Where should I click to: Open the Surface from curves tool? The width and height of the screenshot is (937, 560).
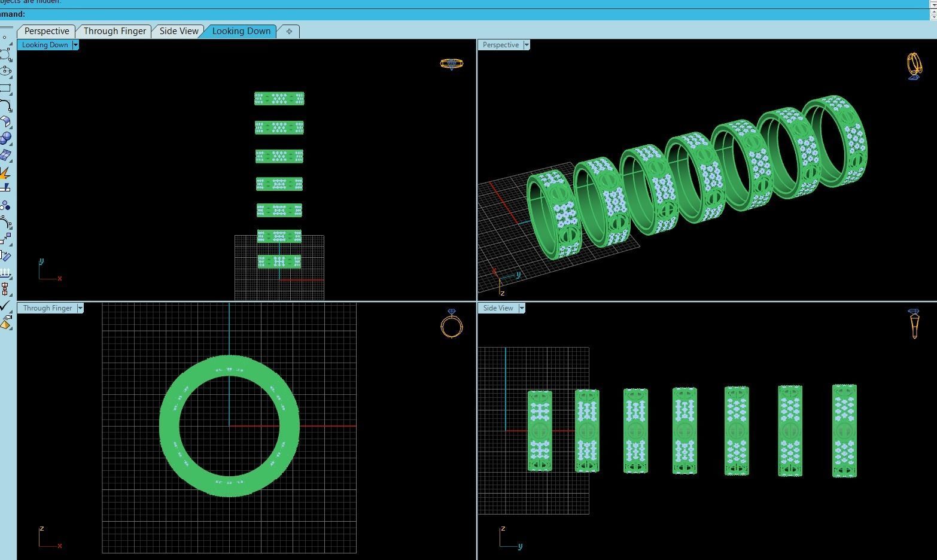pos(5,155)
